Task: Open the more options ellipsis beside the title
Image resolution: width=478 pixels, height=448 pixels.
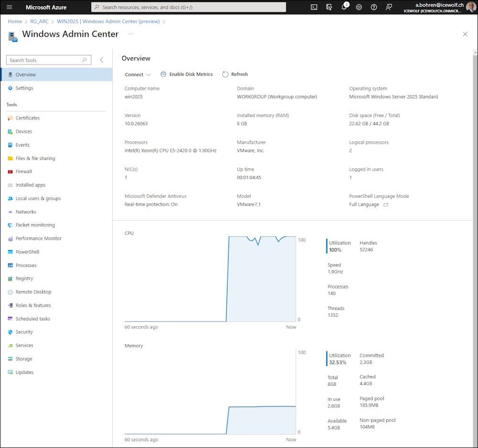Action: 130,34
